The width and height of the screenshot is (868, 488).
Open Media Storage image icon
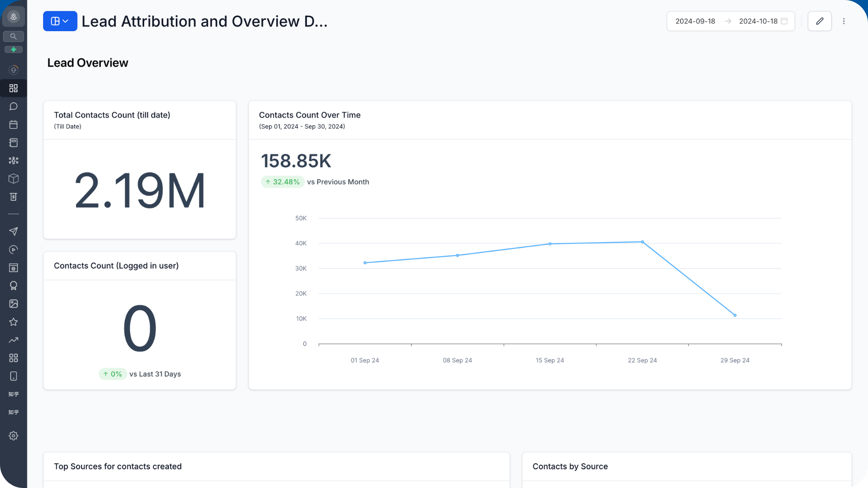[x=14, y=304]
